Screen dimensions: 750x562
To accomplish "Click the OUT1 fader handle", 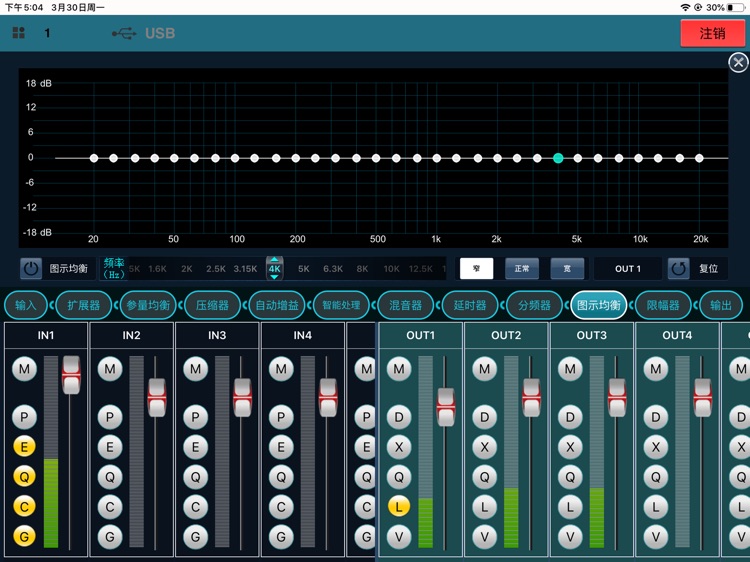I will coord(446,407).
